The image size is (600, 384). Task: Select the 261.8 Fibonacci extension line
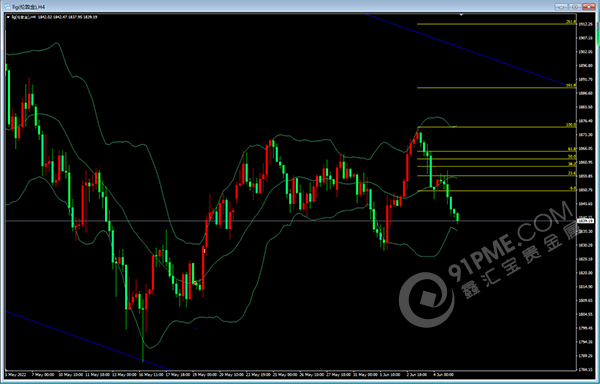click(496, 24)
